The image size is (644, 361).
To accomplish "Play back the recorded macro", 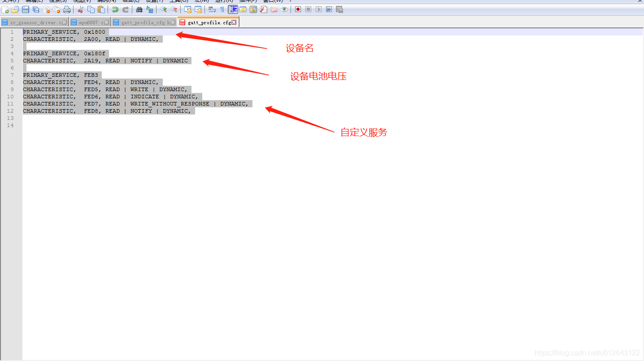I will point(318,9).
